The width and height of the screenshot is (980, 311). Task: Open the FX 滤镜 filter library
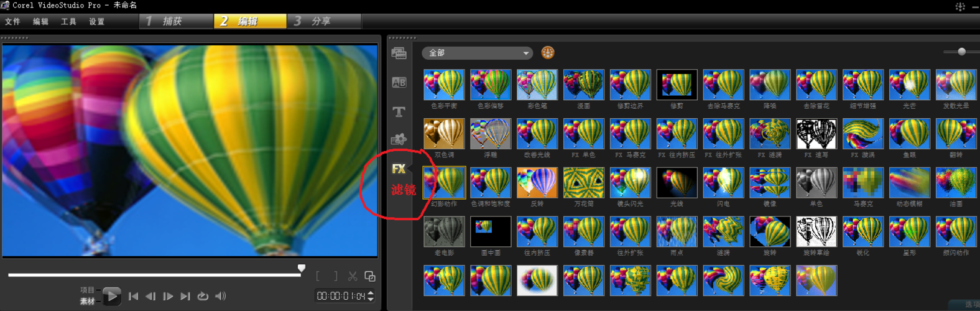(x=399, y=169)
